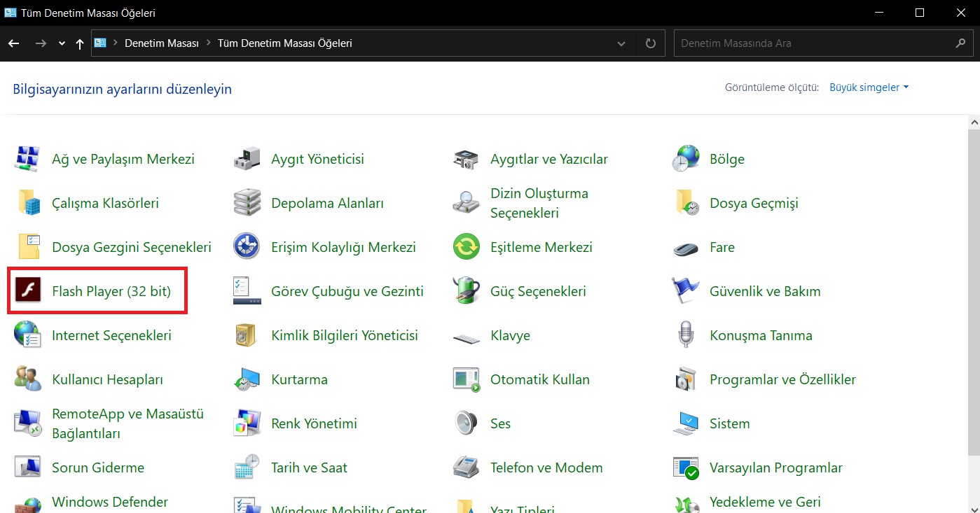980x513 pixels.
Task: Open the Büyük simgeler view dropdown
Action: click(x=869, y=87)
